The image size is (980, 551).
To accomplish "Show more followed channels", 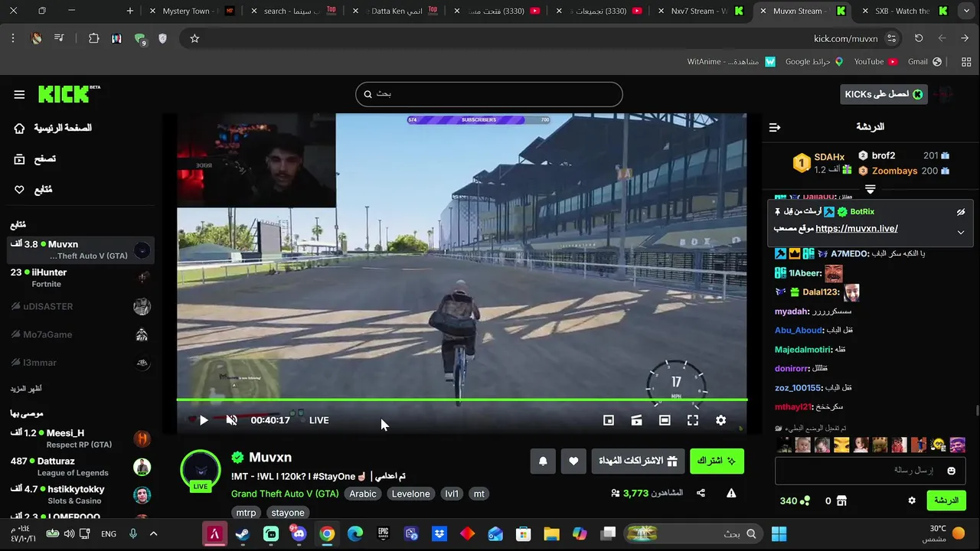I will tap(25, 389).
